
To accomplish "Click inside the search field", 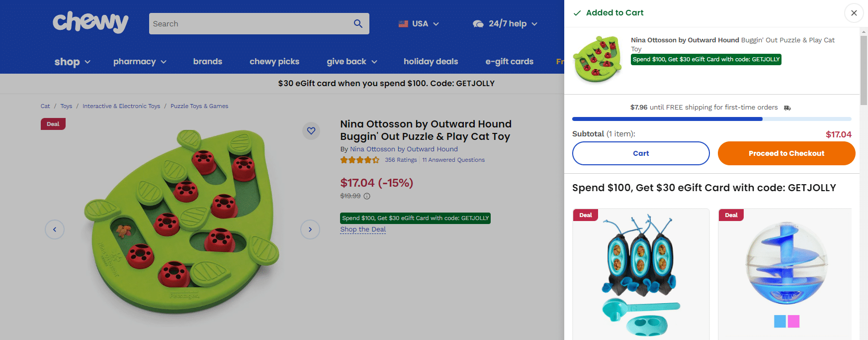I will tap(239, 23).
